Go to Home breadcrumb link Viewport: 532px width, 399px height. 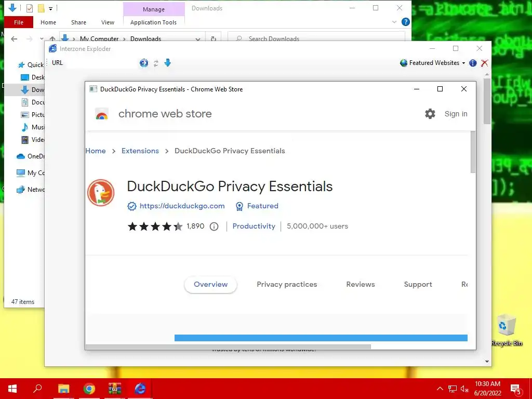pyautogui.click(x=96, y=151)
